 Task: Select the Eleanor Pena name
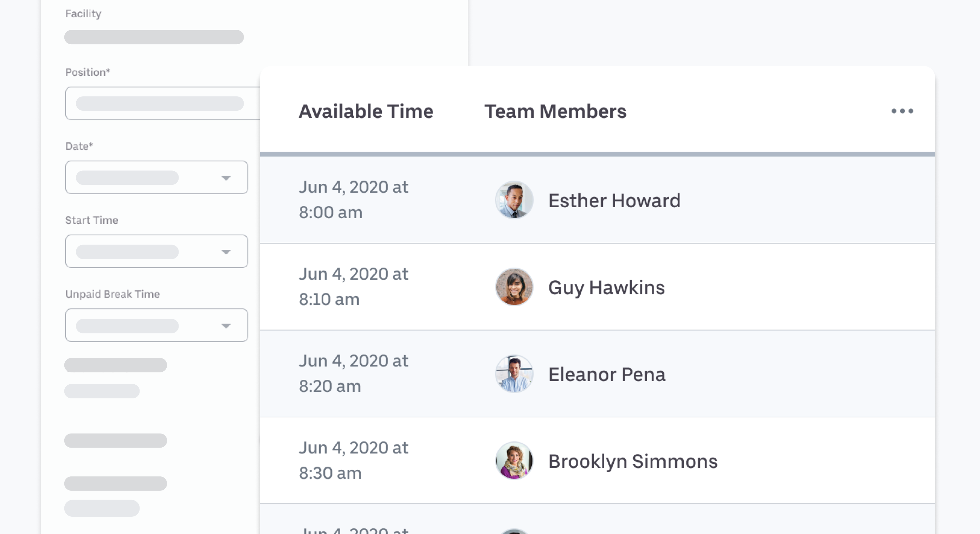(x=607, y=374)
